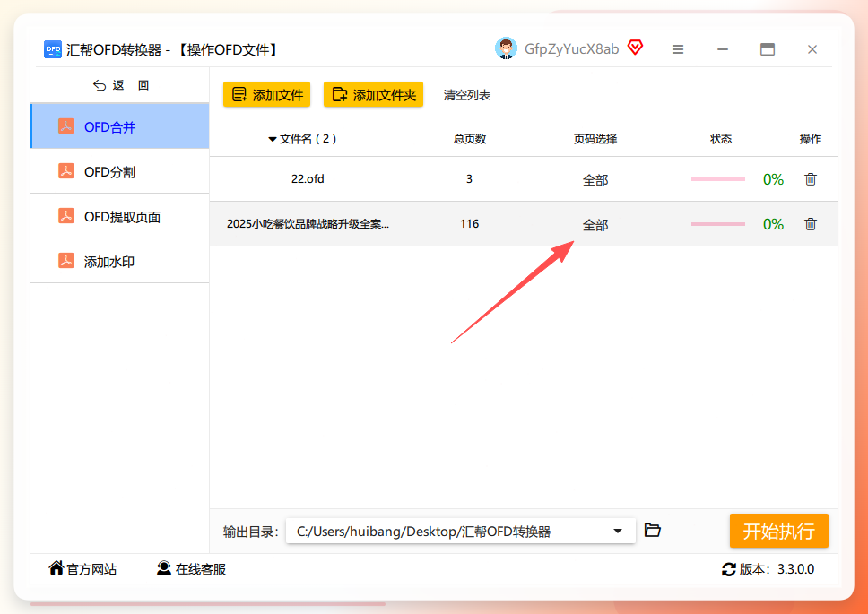Click the 总页数 column header
The image size is (868, 614).
[470, 139]
